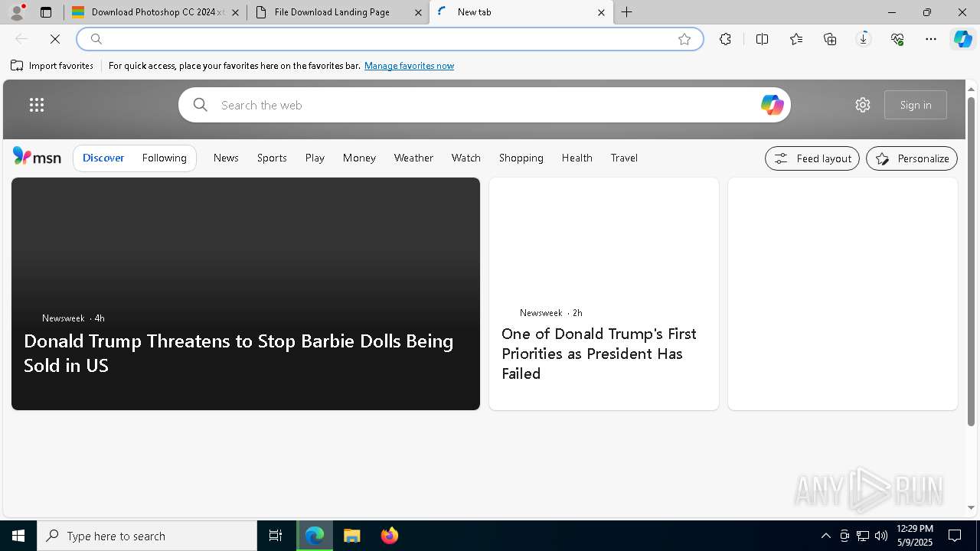Open the Travel section
This screenshot has width=980, height=551.
tap(624, 158)
